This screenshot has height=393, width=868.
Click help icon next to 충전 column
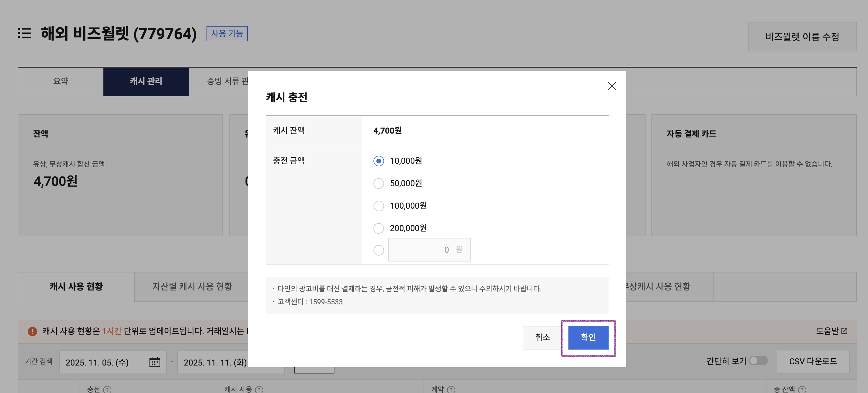107,389
